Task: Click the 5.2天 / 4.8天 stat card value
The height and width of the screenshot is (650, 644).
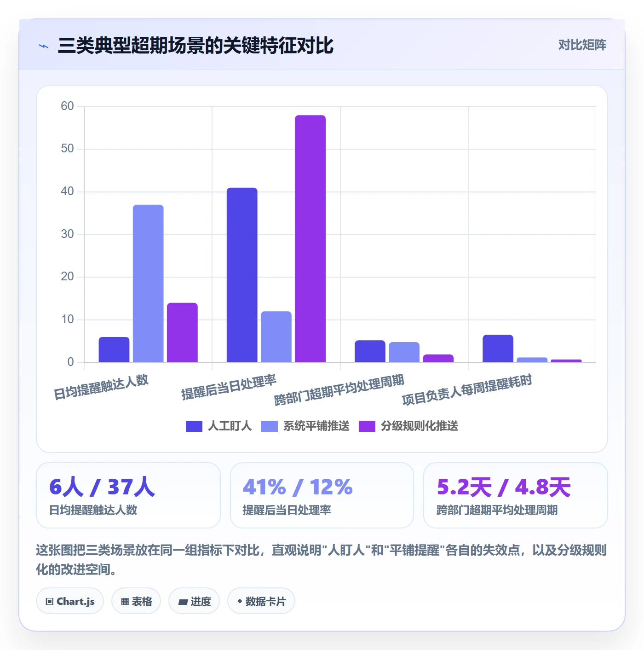Action: [504, 487]
